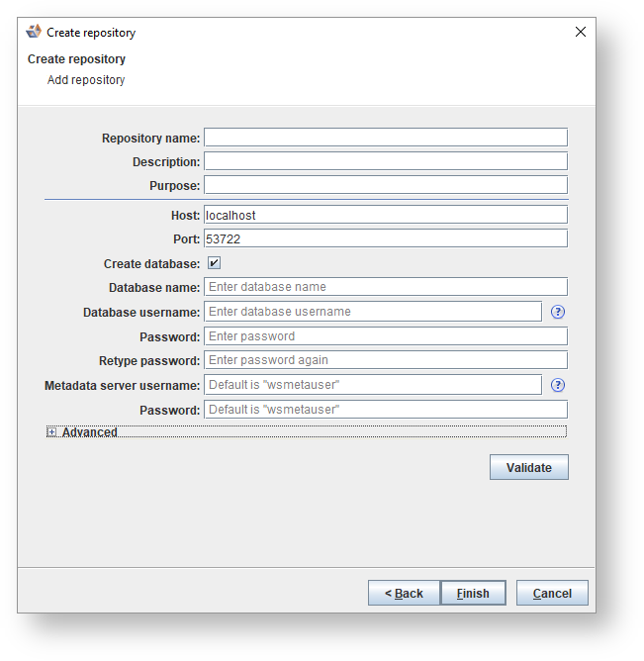
Task: Click into the Description text box
Action: pos(386,161)
